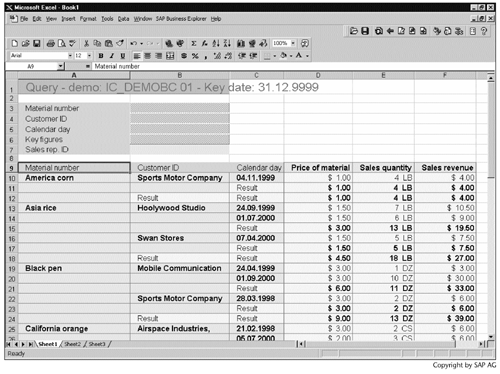
Task: Click the Open file icon in Standard toolbar
Action: pyautogui.click(x=25, y=43)
